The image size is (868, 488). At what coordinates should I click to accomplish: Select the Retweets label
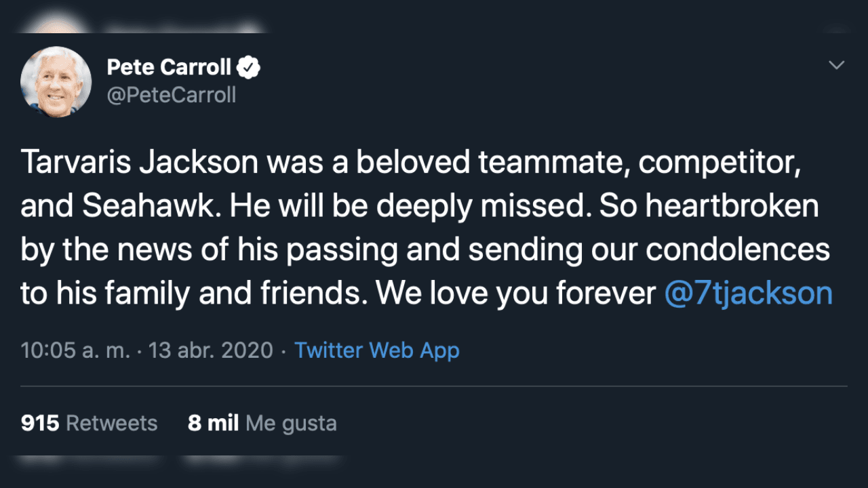pos(112,424)
